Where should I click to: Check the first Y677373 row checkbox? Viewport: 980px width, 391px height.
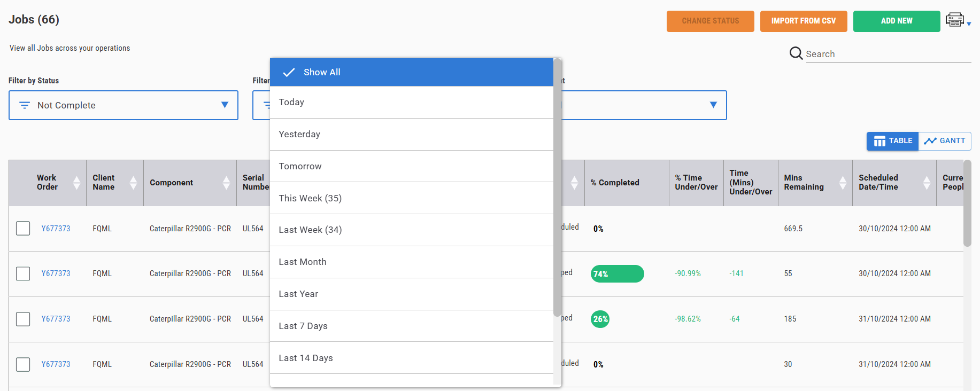23,229
